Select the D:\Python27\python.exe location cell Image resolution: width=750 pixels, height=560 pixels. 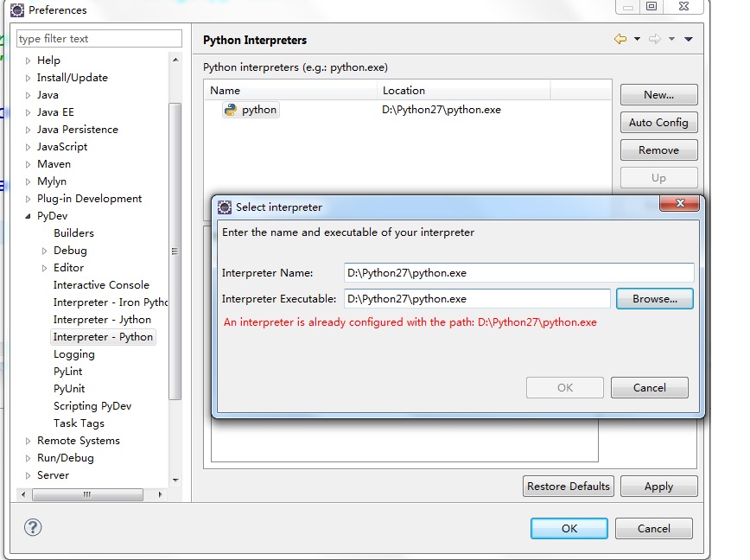[x=441, y=110]
